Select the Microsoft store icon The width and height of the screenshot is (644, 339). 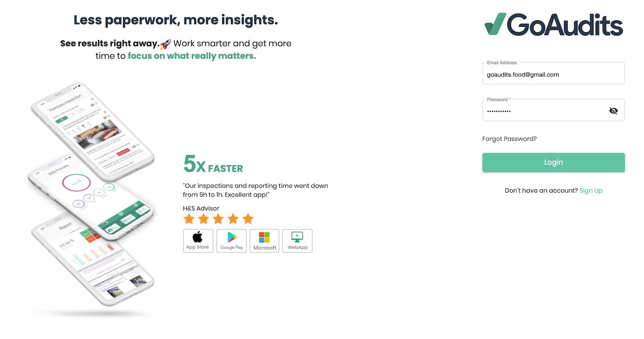pos(264,240)
